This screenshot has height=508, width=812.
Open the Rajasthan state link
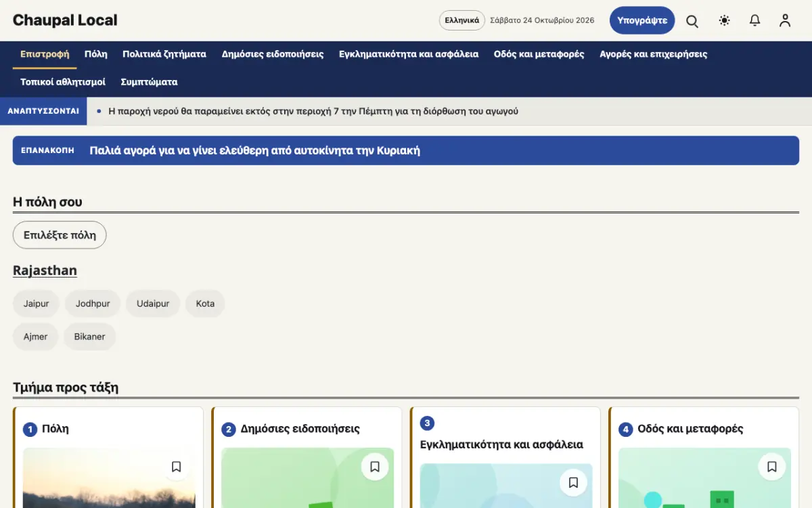click(45, 270)
